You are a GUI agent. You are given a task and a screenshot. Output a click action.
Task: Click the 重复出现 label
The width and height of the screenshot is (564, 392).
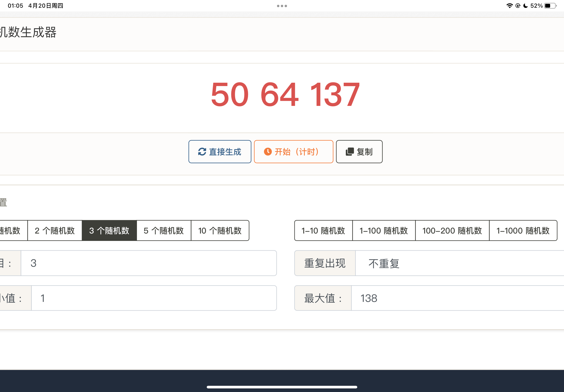(x=325, y=263)
